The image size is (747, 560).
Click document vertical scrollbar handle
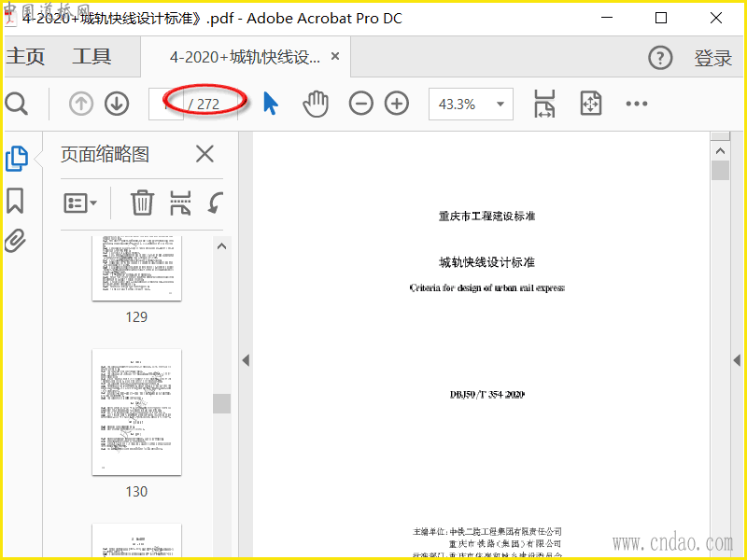pyautogui.click(x=720, y=171)
